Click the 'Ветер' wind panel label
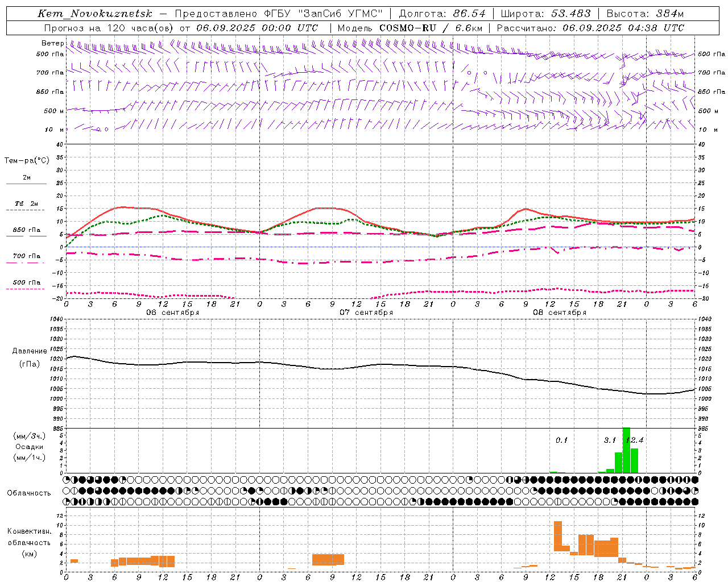 [x=52, y=43]
